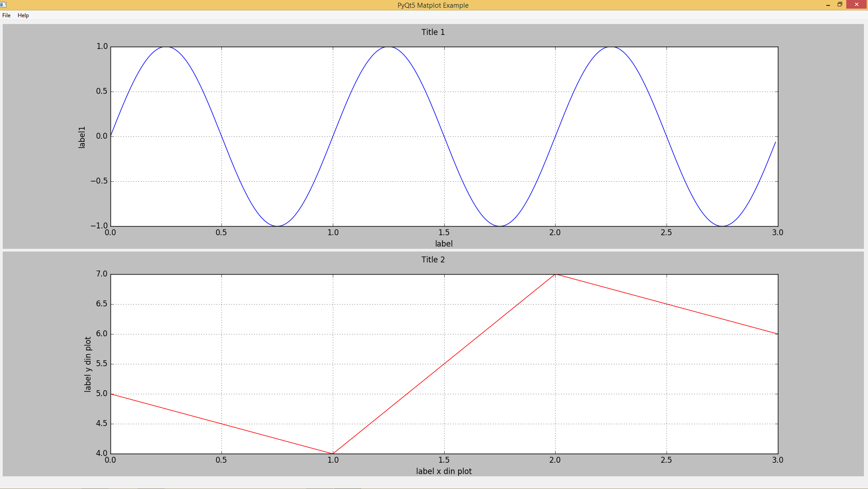Open the File menu

pyautogui.click(x=6, y=15)
